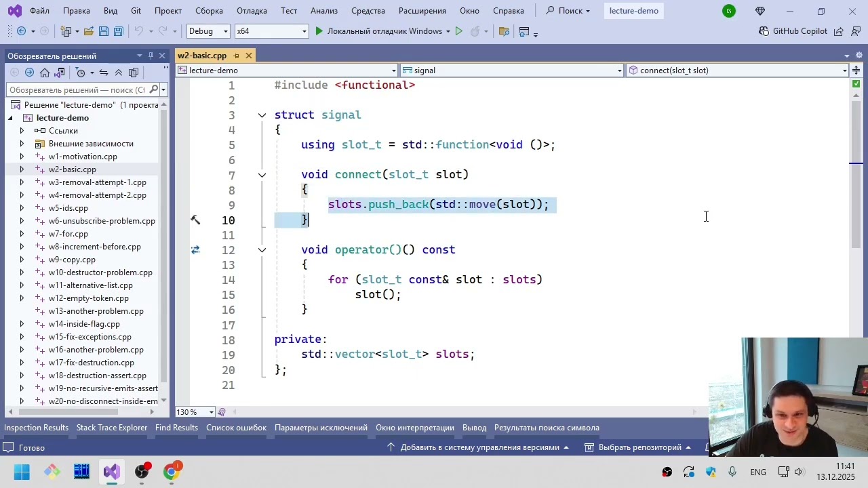
Task: Click the search magnifier in Solution Explorer
Action: 154,89
